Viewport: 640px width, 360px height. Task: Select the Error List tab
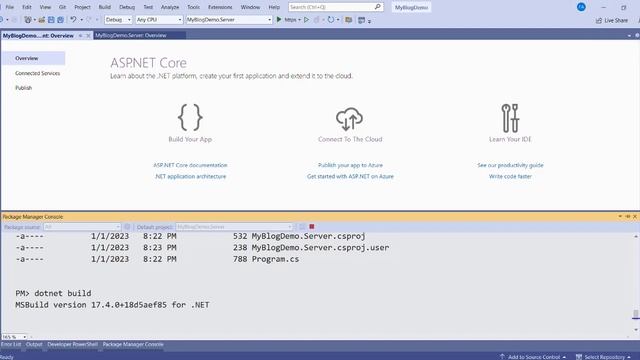[x=11, y=344]
